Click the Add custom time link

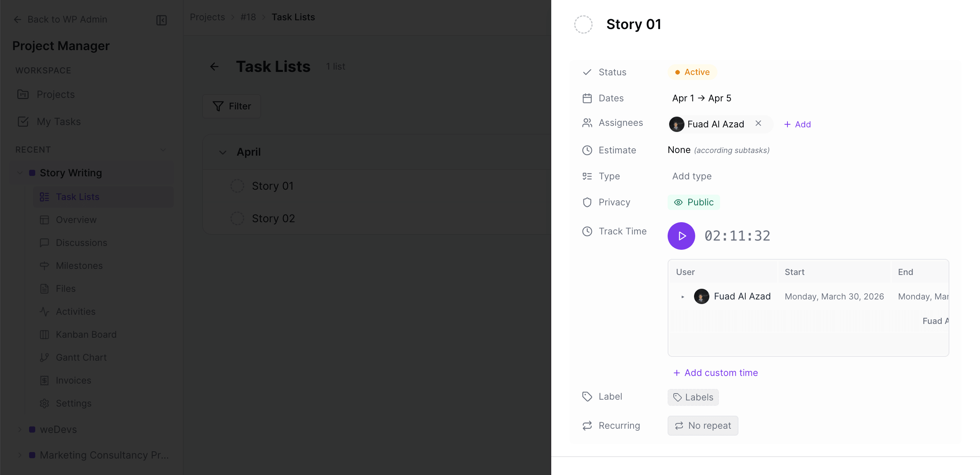tap(715, 372)
